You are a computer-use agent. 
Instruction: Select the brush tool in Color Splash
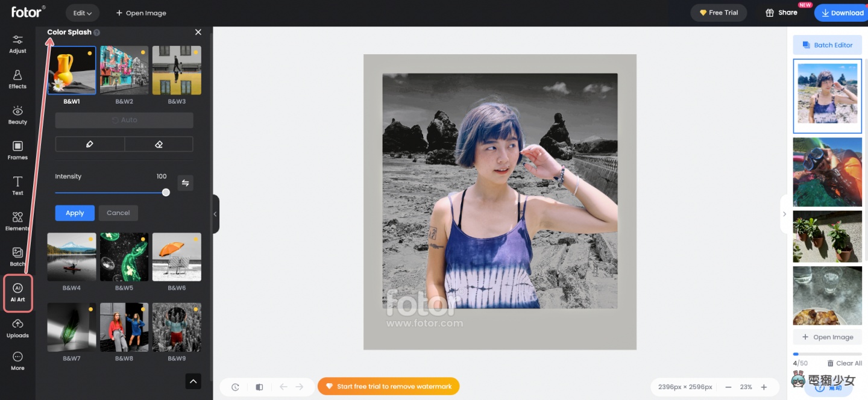coord(90,144)
